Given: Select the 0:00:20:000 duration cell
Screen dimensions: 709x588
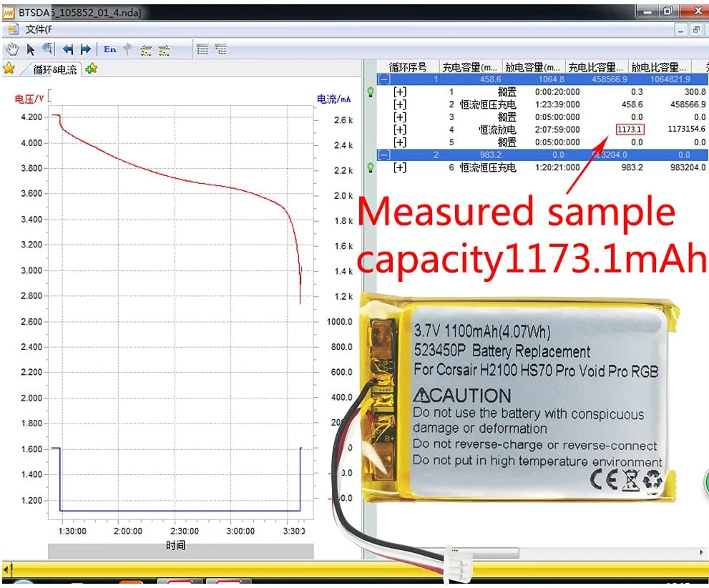Looking at the screenshot, I should coord(557,92).
